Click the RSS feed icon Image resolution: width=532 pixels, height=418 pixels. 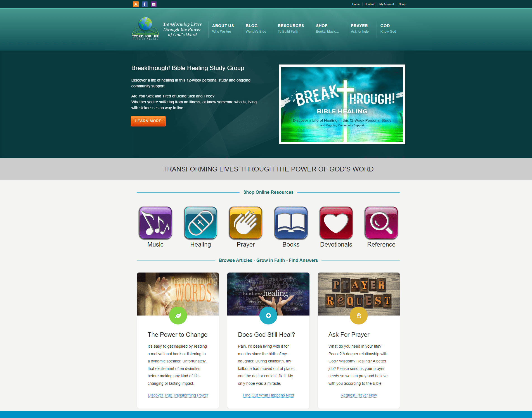[x=136, y=4]
